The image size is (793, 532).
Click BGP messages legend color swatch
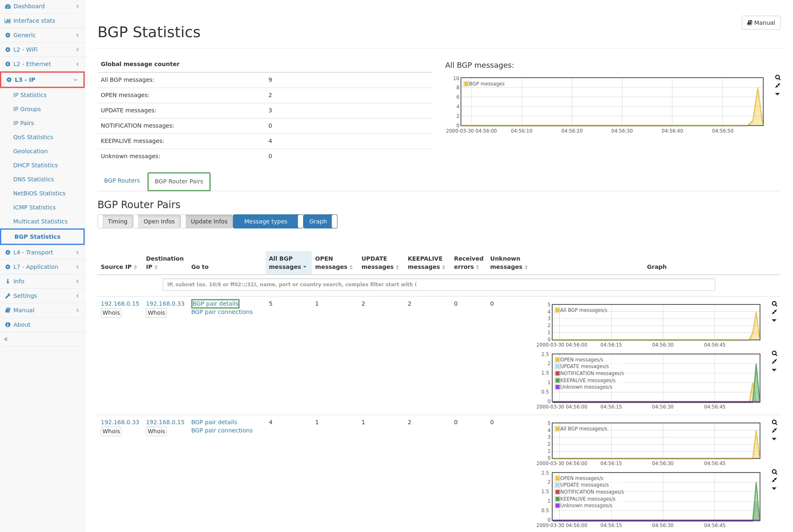point(466,84)
